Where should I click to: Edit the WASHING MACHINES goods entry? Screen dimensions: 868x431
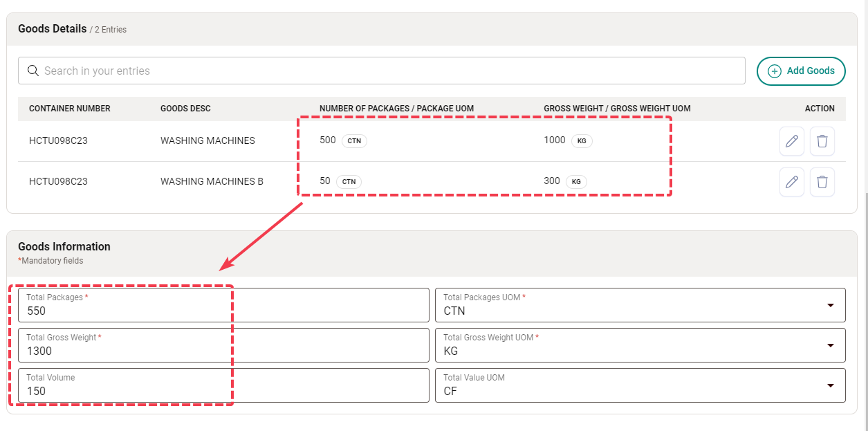point(792,141)
